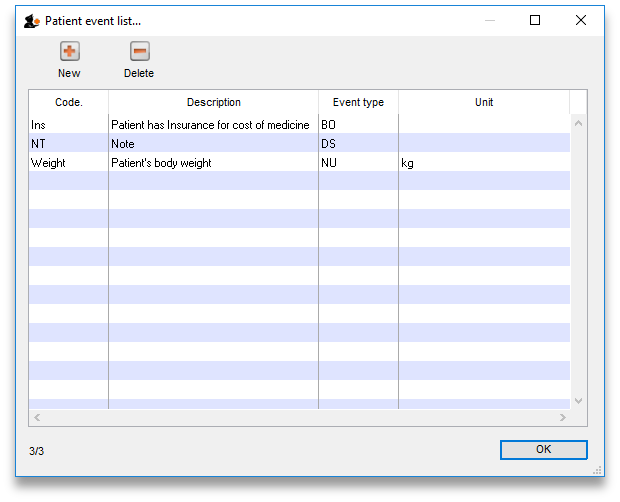Close the Patient event list window
This screenshot has width=620, height=502.
coord(581,20)
